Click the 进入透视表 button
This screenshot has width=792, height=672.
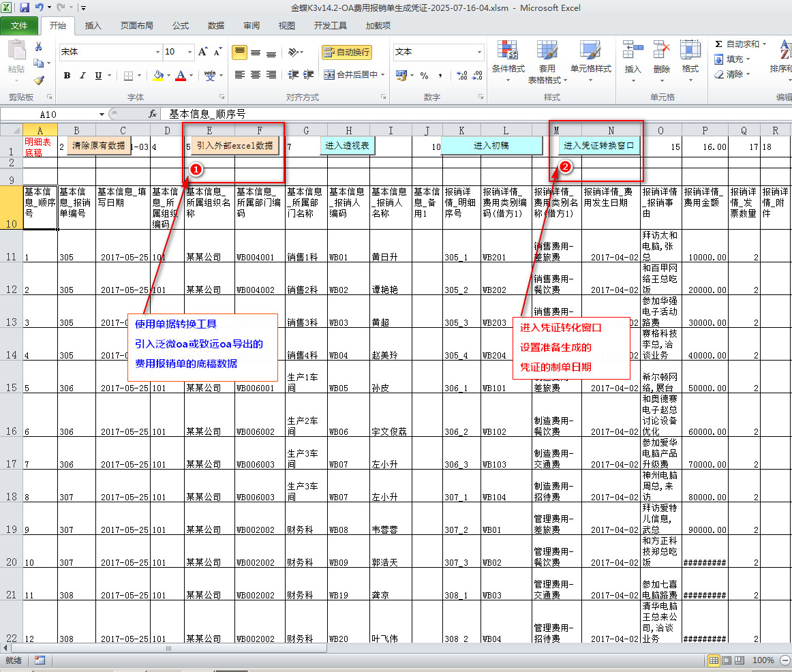tap(347, 145)
